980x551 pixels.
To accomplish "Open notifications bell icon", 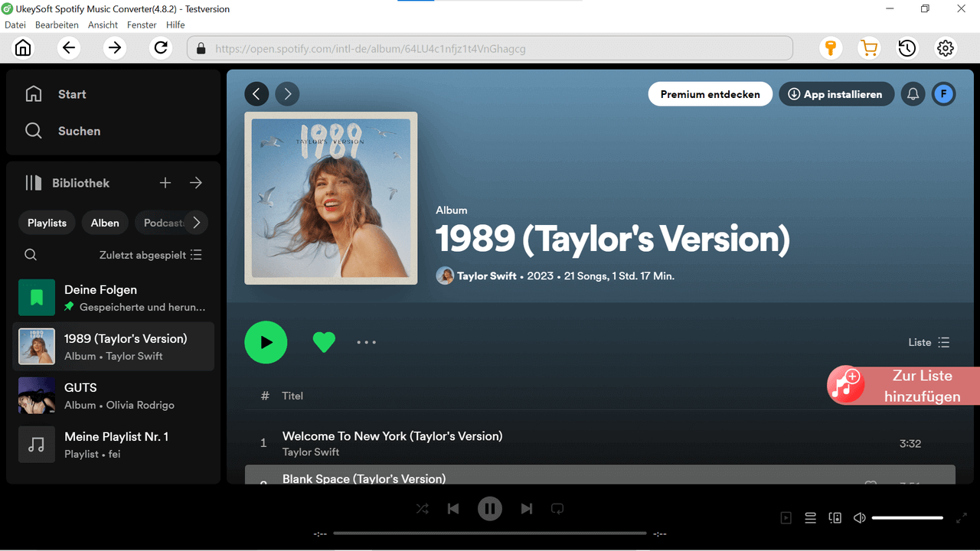I will tap(913, 94).
